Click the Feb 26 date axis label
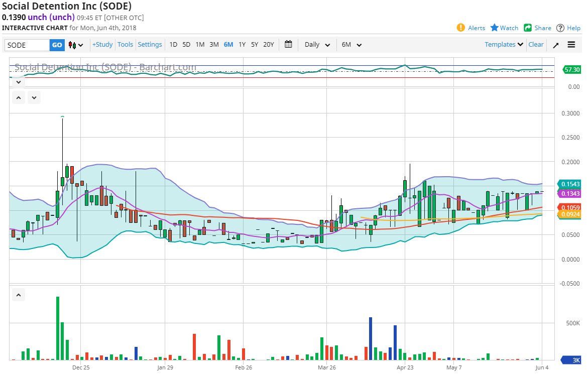 [x=244, y=367]
